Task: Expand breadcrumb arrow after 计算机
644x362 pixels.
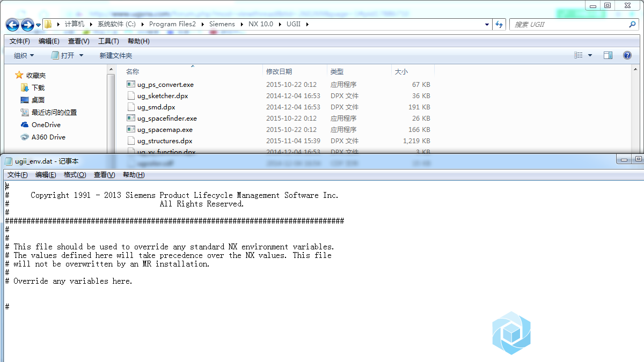Action: 91,24
